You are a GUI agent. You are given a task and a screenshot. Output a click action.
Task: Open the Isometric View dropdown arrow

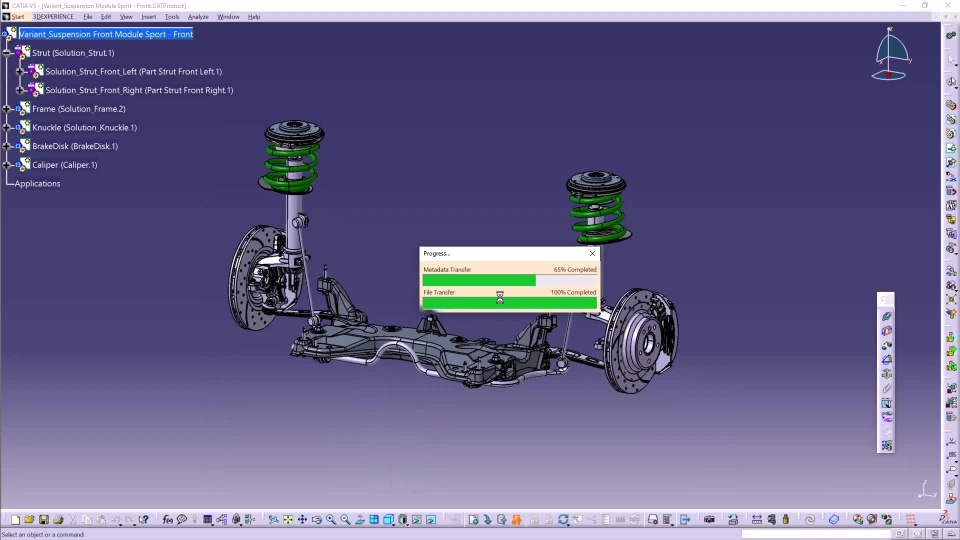[394, 525]
